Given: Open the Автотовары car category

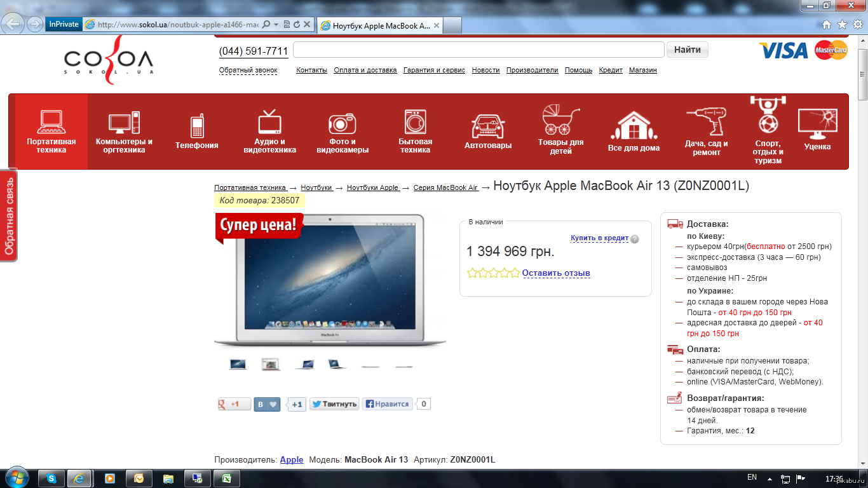Looking at the screenshot, I should point(488,132).
